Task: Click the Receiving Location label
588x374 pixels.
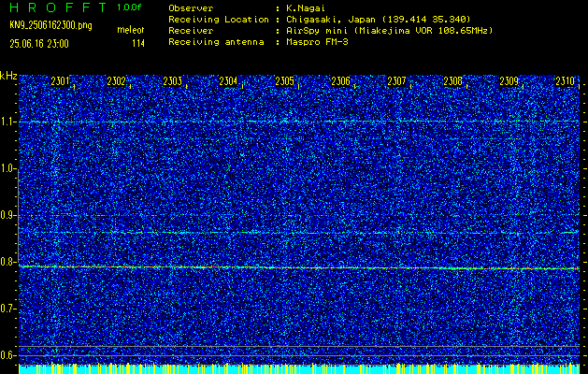Action: point(219,20)
